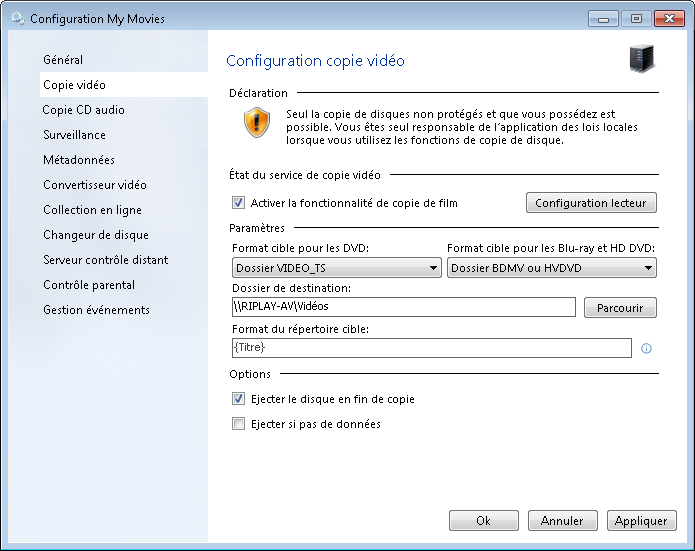
Task: Click Parcourir to browse destination folder
Action: click(620, 308)
